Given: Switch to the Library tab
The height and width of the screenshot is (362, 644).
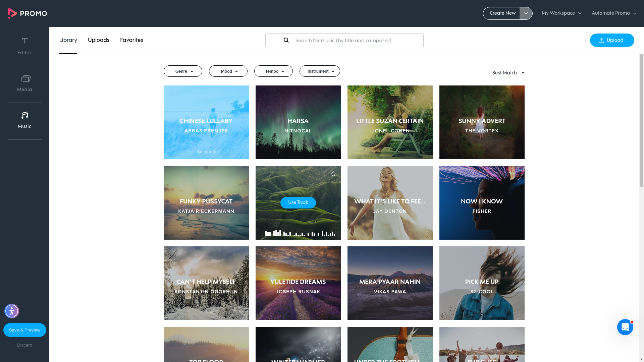Looking at the screenshot, I should pyautogui.click(x=68, y=40).
